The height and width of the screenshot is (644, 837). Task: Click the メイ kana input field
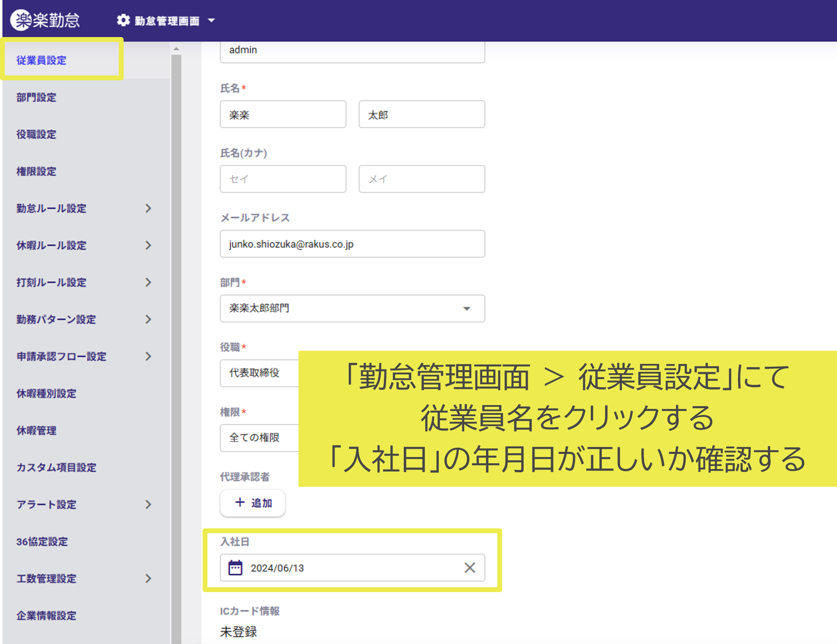point(422,179)
